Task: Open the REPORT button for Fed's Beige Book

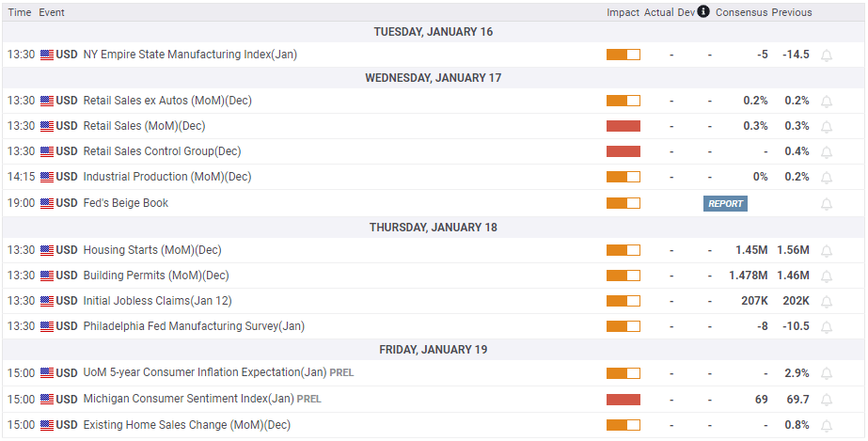Action: (x=725, y=203)
